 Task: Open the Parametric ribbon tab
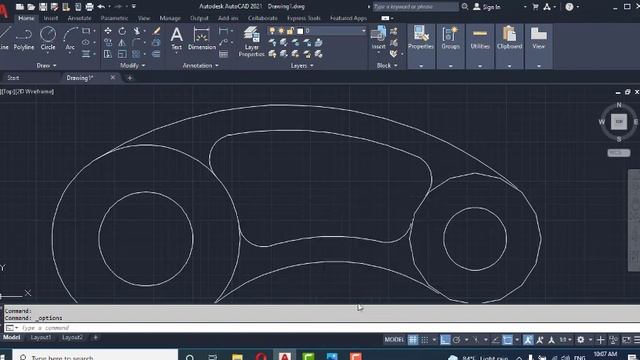pyautogui.click(x=114, y=18)
